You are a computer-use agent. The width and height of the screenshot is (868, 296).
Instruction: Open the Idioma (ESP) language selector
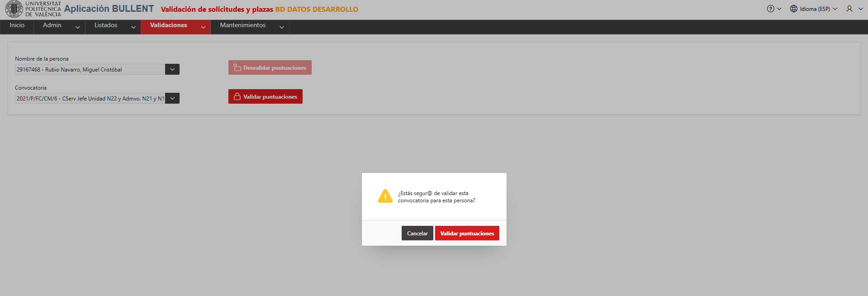[814, 9]
